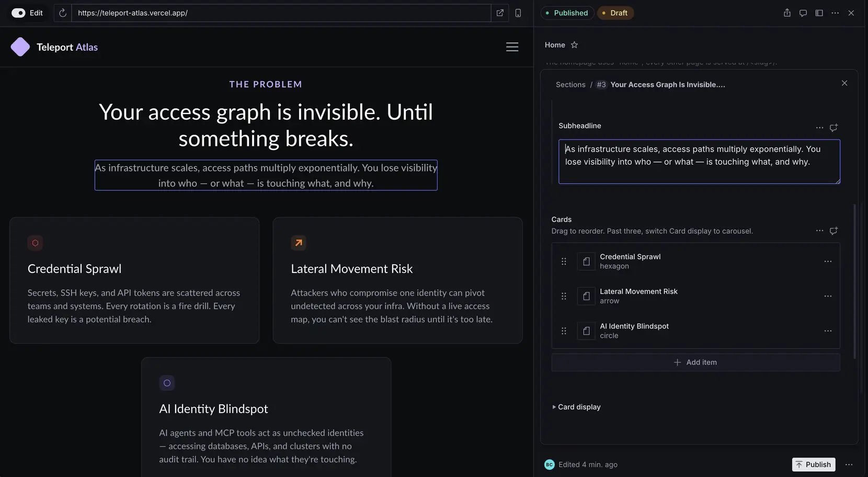This screenshot has height=477, width=868.
Task: Open Subheadline field options menu
Action: click(819, 128)
